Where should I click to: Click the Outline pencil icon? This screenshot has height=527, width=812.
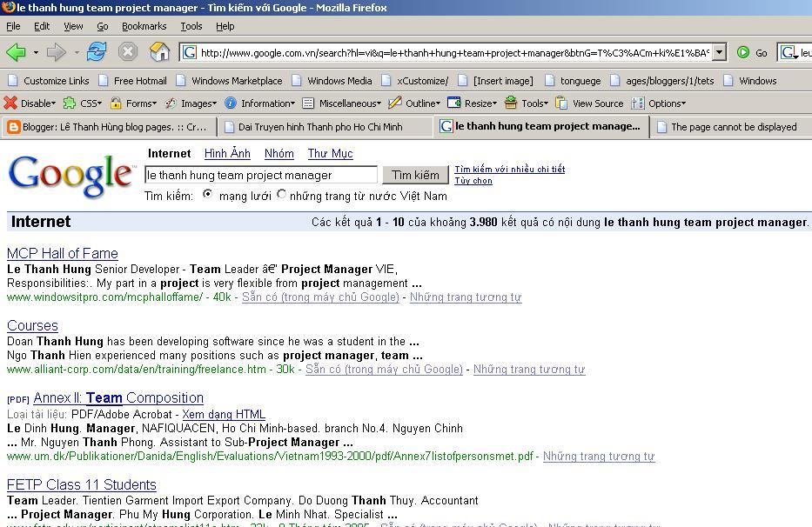click(x=395, y=103)
